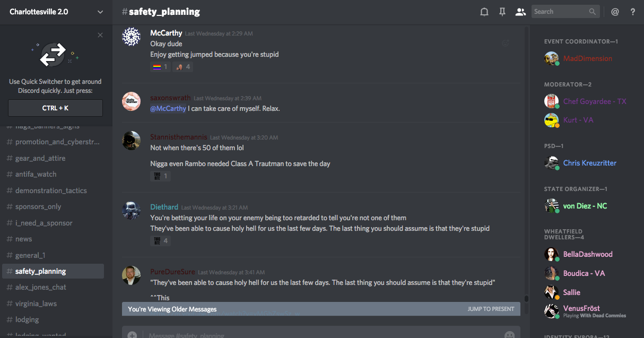The height and width of the screenshot is (338, 644).
Task: Toggle the rainbow flag reaction on McCarthy's message
Action: click(160, 67)
